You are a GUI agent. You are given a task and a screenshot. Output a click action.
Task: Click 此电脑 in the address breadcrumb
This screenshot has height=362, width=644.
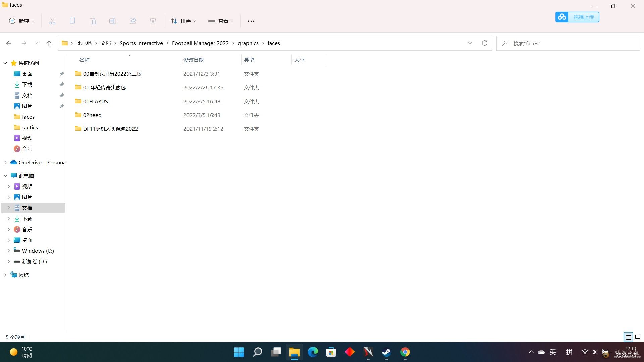[84, 43]
